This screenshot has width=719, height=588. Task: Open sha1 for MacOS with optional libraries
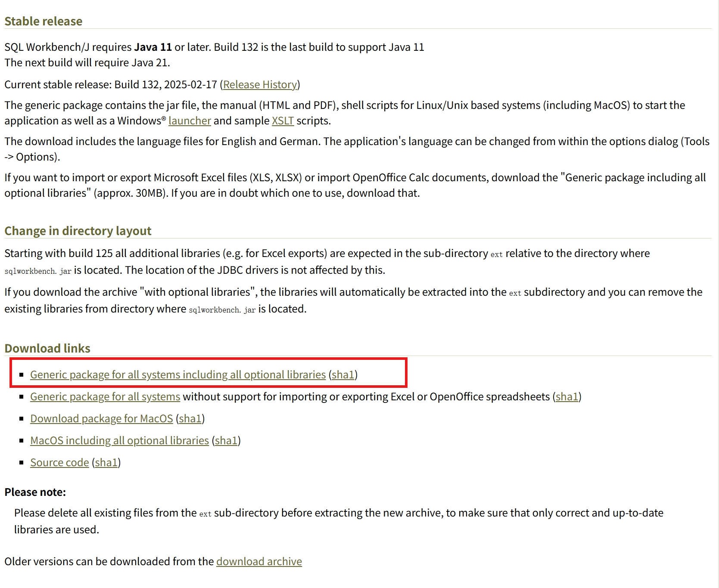tap(226, 440)
